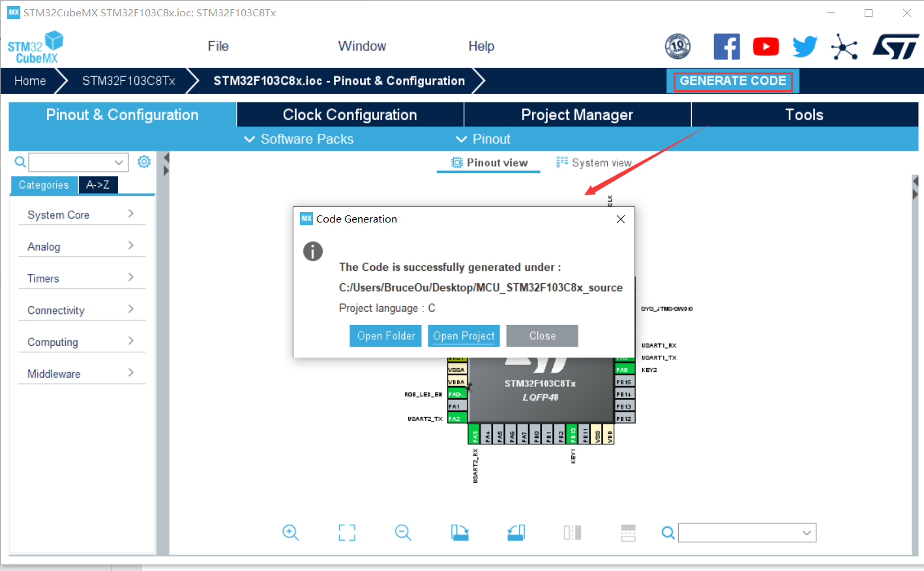Click the info icon in Code Generation dialog

point(313,251)
